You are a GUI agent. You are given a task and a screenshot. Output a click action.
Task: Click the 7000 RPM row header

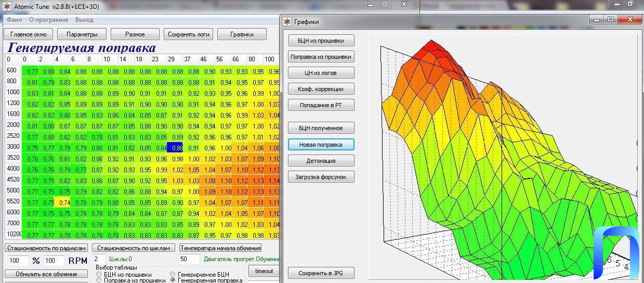[14, 224]
